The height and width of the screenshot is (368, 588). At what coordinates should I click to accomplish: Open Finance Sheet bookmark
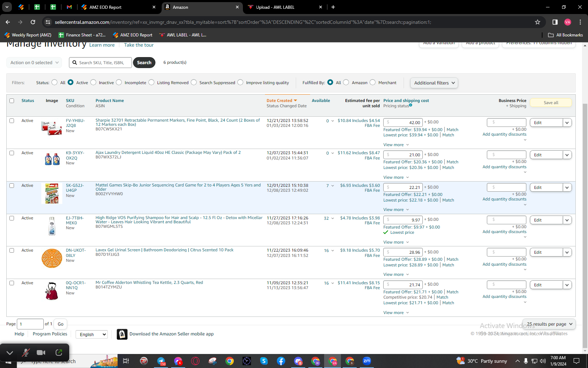pos(82,35)
